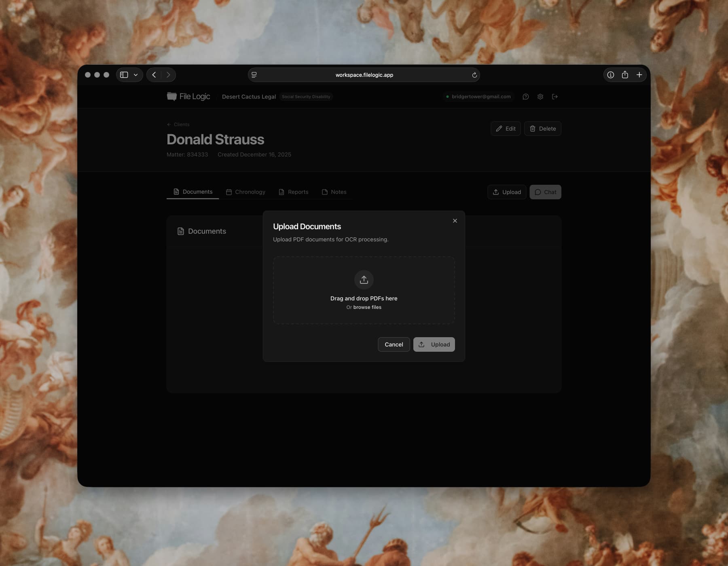
Task: Click the pencil icon on the Edit button
Action: click(x=498, y=129)
